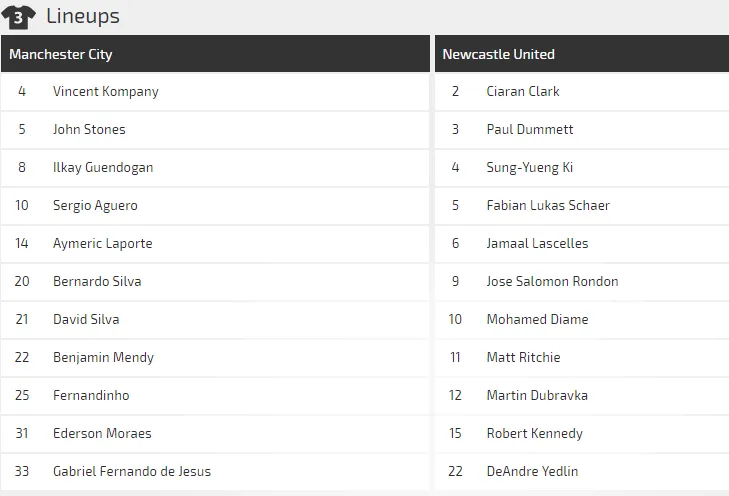729x496 pixels.
Task: Select Fernandinho in the lineup
Action: 91,395
